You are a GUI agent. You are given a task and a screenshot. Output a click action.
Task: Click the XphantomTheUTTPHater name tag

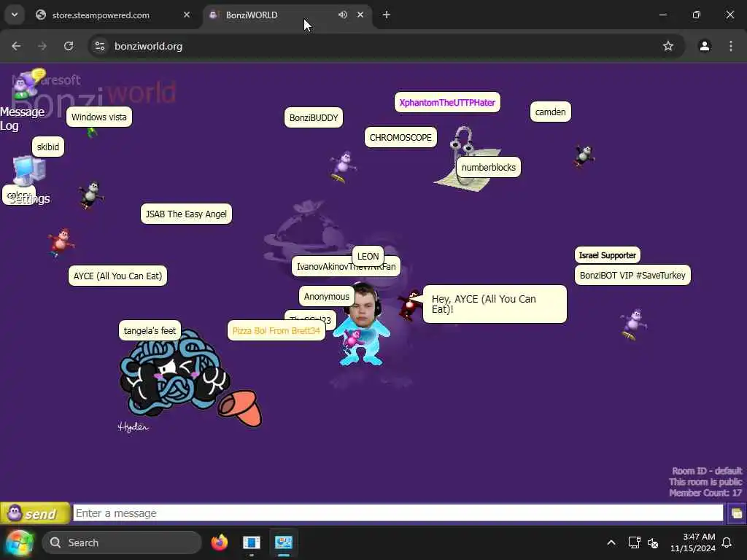[447, 102]
